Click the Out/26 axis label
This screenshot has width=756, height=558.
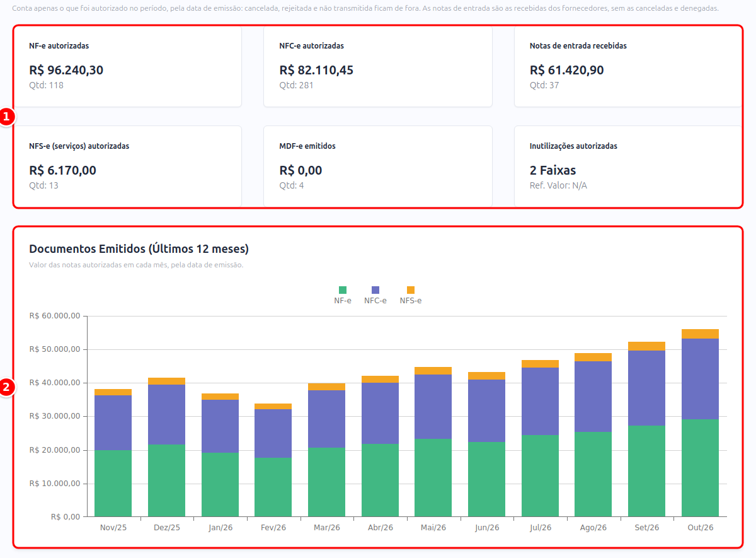[700, 528]
